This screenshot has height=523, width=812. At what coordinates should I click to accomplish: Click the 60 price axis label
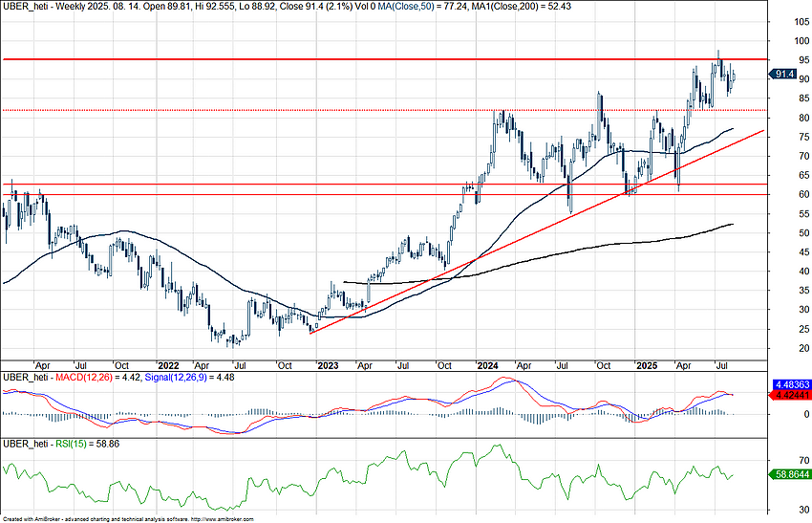pos(803,194)
